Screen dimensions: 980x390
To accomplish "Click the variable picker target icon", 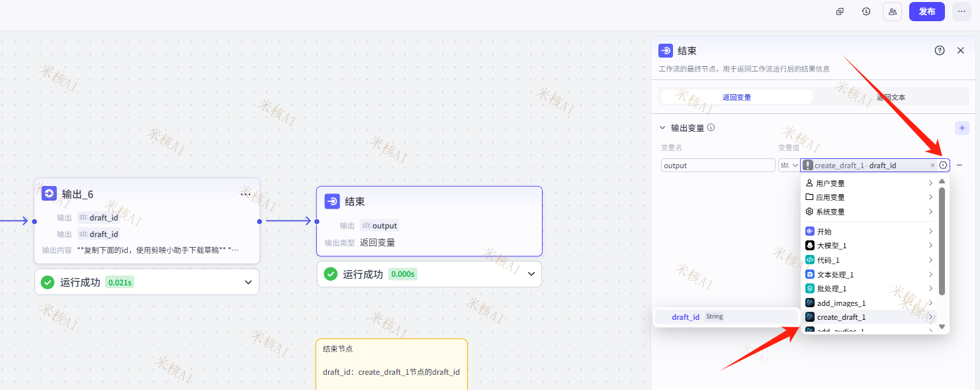I will pyautogui.click(x=943, y=166).
